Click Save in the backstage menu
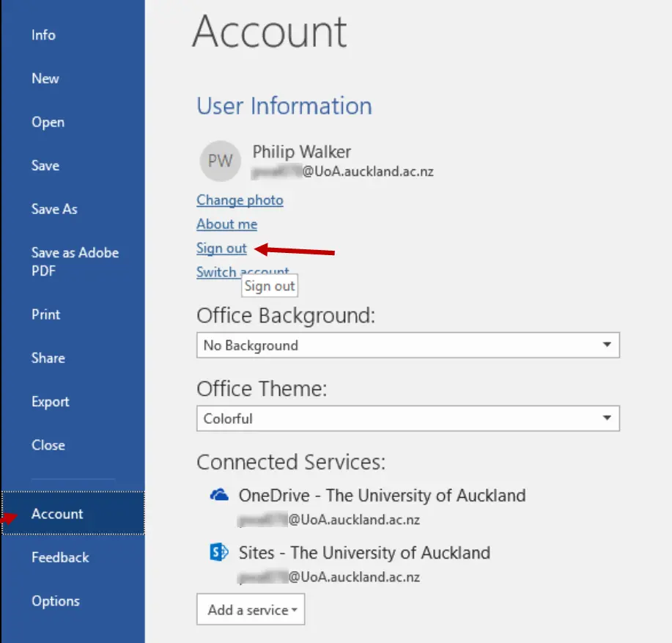 45,166
